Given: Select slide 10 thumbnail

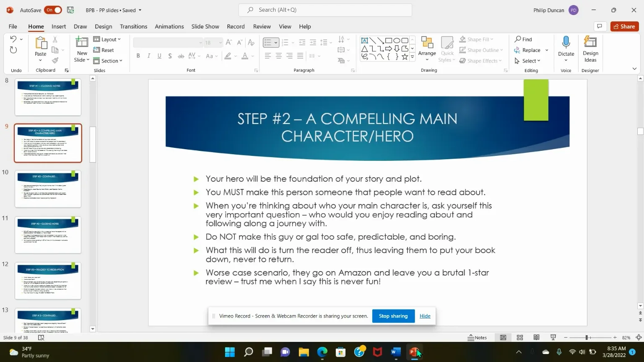Looking at the screenshot, I should pos(48,189).
